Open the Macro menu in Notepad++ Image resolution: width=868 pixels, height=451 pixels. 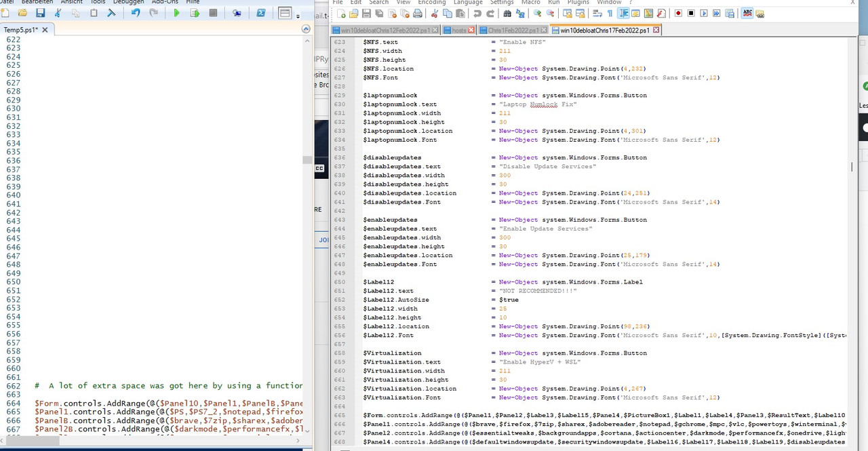(530, 2)
